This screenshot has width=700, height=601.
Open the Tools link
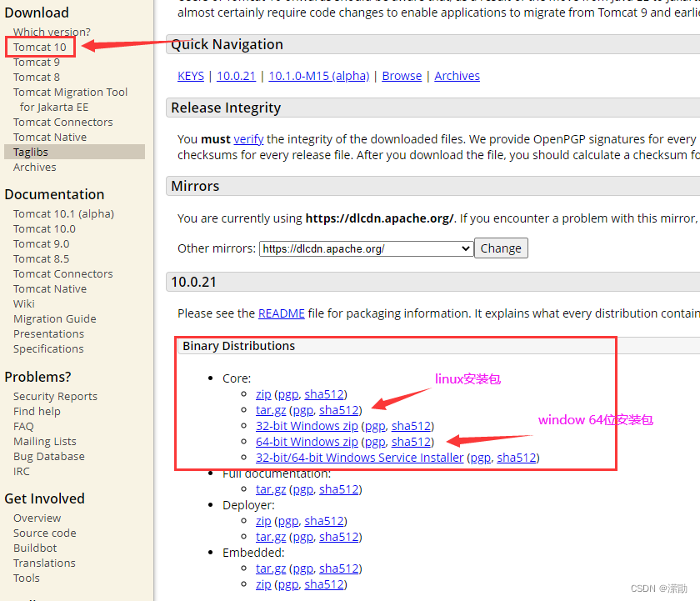(x=27, y=578)
